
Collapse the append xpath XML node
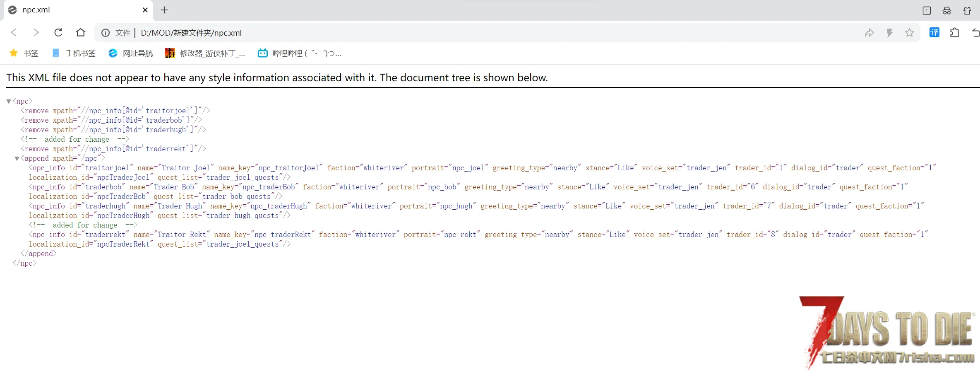(x=17, y=158)
